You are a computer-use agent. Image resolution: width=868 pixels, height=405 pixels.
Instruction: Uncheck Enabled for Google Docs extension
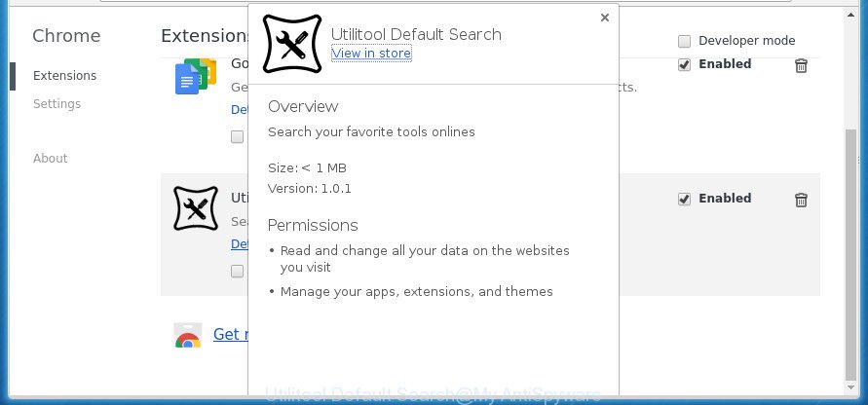pos(684,64)
